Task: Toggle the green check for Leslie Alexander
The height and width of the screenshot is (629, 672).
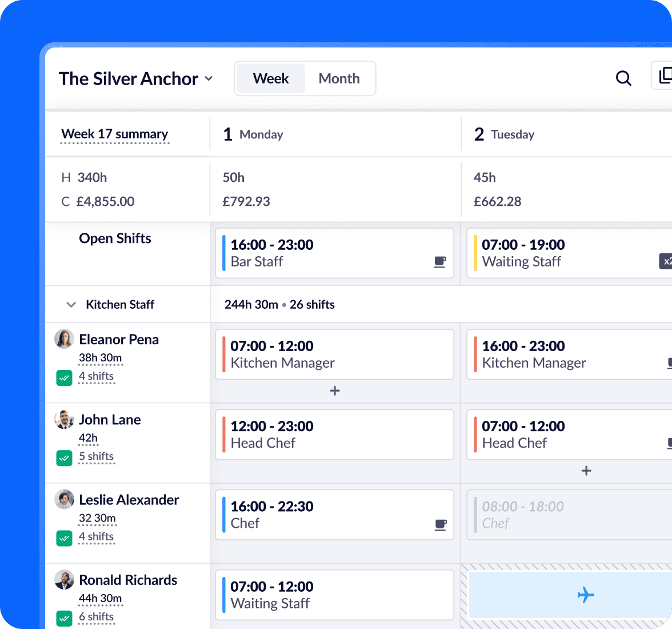Action: [x=65, y=538]
